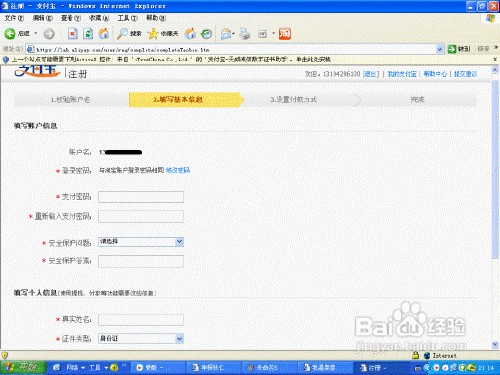Click the 修改密码 change password link

[178, 170]
